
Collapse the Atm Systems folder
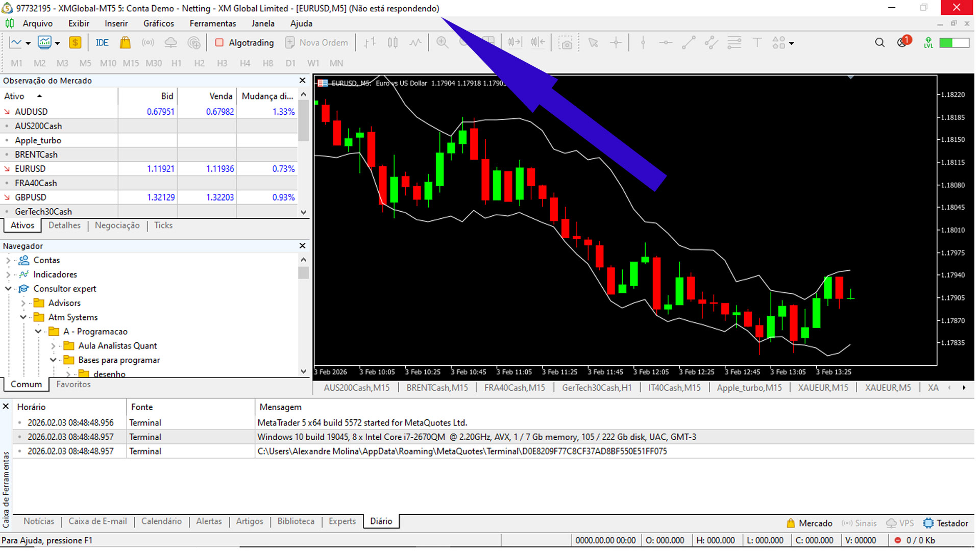pos(23,317)
